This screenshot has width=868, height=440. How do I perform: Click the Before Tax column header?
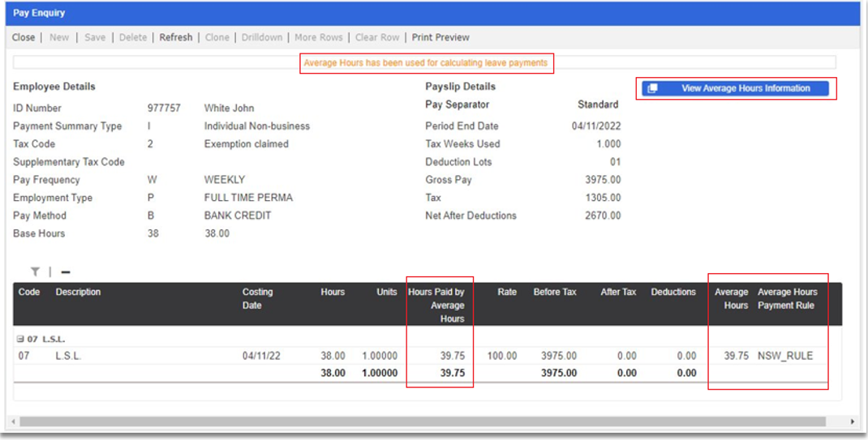555,292
